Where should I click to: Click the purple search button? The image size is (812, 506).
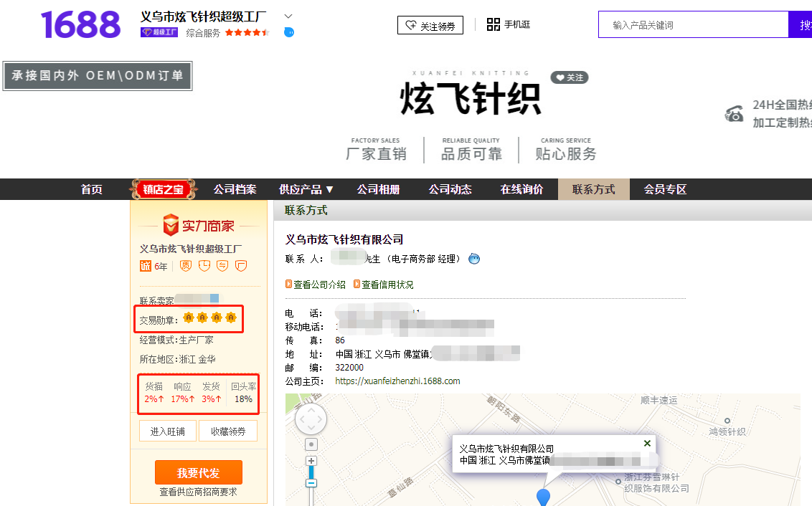[x=800, y=25]
